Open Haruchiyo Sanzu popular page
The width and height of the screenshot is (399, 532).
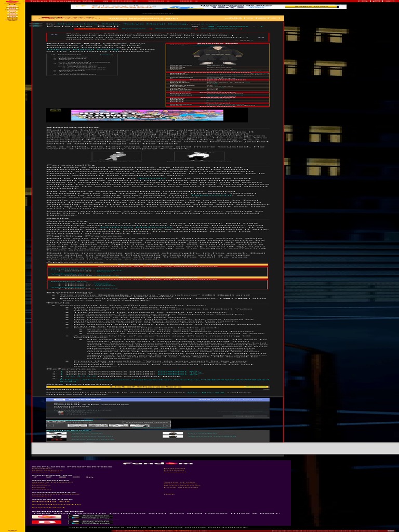pos(92,436)
